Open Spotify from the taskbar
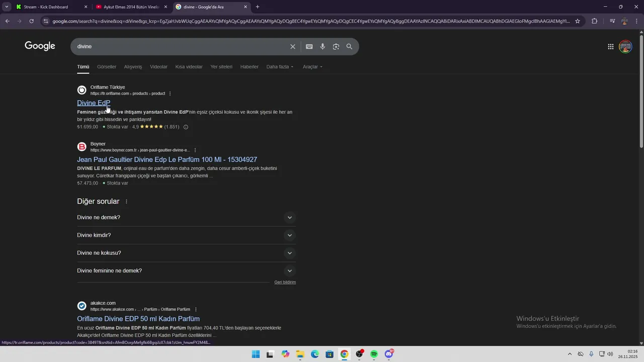The height and width of the screenshot is (362, 644). point(374,354)
